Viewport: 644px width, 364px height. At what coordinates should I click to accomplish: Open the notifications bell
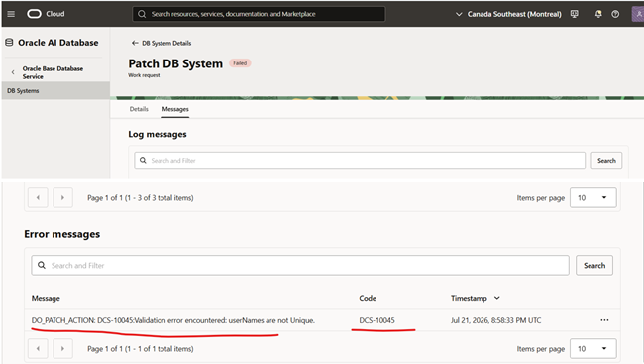598,14
